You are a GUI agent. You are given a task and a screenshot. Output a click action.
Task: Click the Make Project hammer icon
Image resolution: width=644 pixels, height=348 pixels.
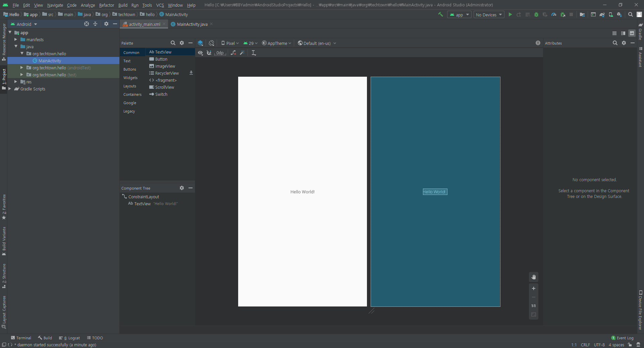(x=441, y=14)
